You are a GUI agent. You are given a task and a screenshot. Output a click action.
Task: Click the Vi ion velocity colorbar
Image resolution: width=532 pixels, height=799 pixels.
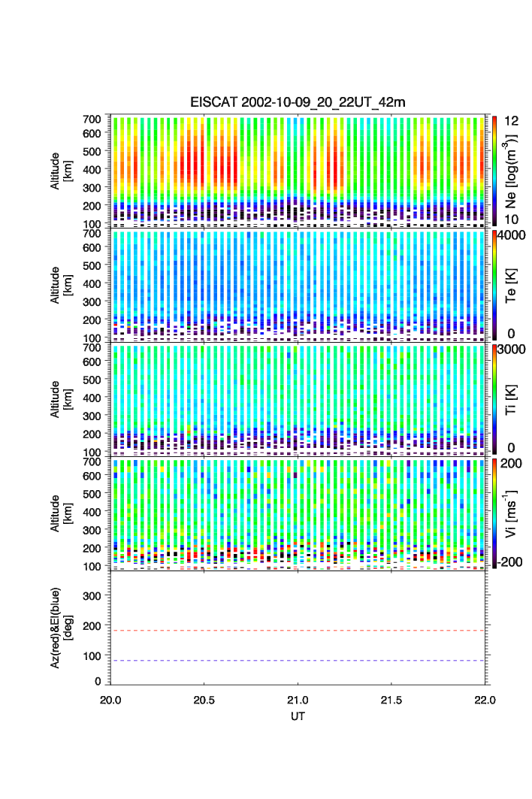coord(494,513)
